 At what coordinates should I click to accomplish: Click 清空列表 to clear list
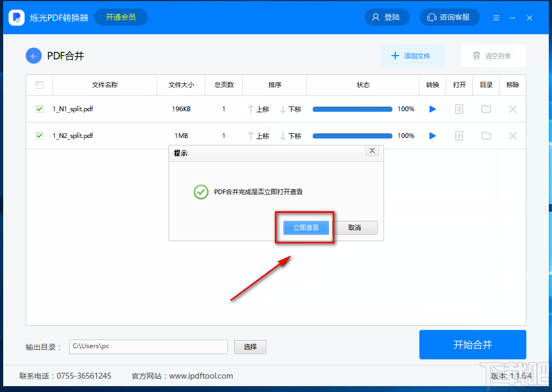(494, 56)
